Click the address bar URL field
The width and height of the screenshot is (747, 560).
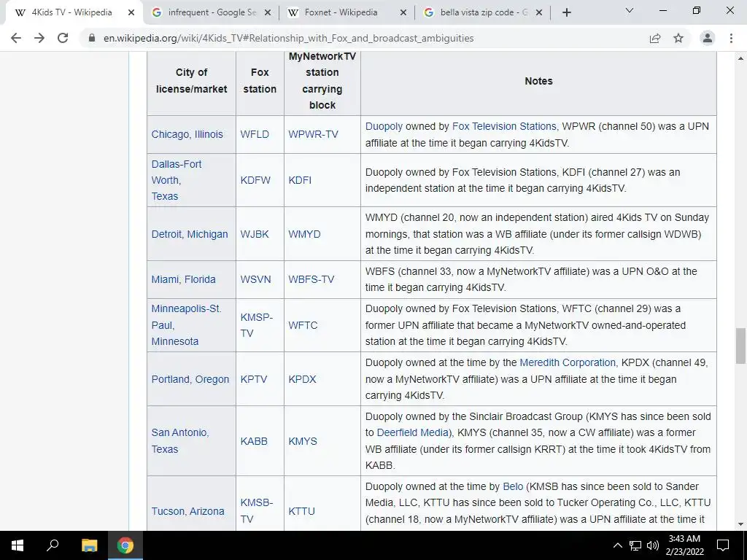[x=289, y=38]
